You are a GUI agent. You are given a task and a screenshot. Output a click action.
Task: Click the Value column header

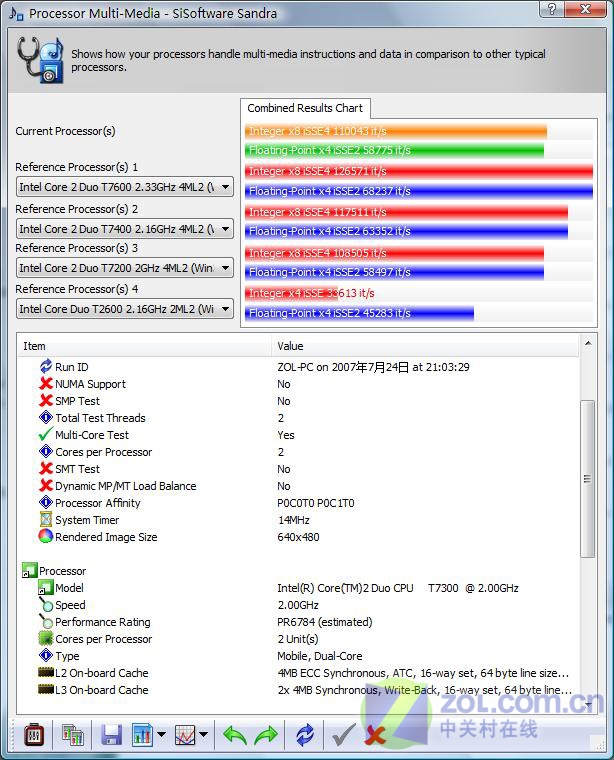click(x=425, y=346)
